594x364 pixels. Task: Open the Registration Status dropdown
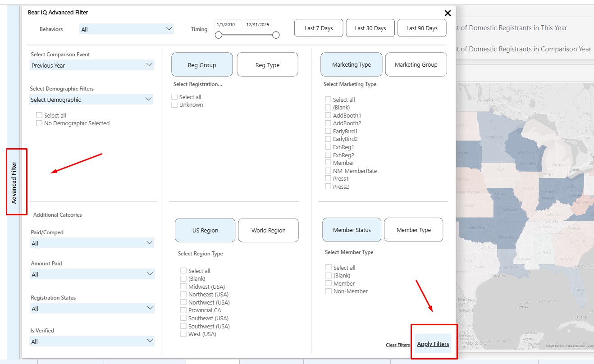[x=92, y=309]
